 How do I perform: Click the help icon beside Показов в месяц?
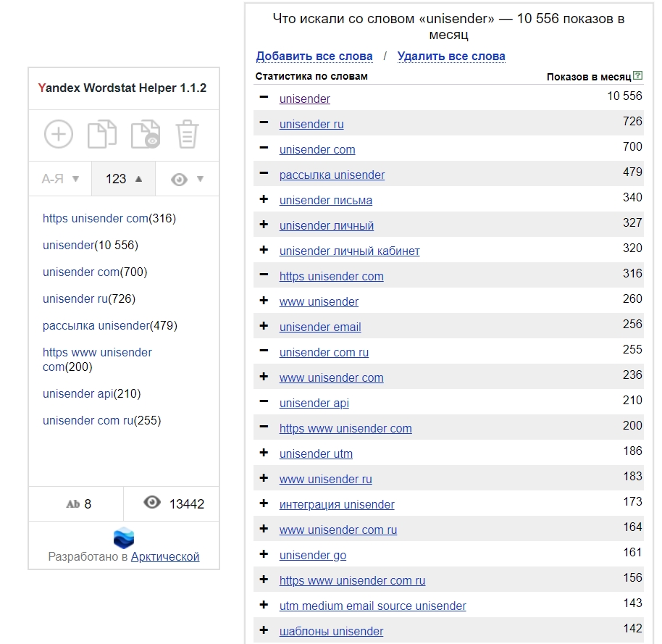click(x=638, y=75)
